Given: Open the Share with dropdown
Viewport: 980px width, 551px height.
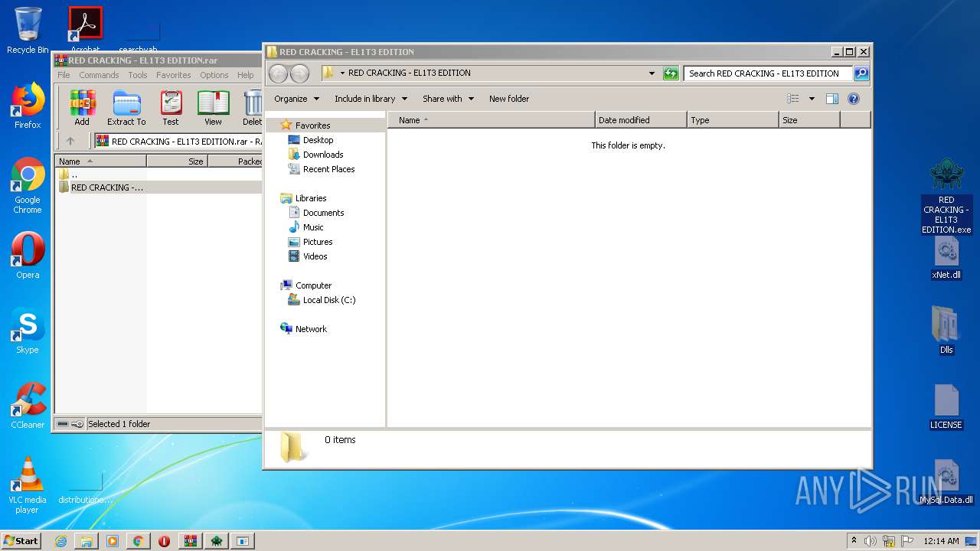Looking at the screenshot, I should [448, 98].
